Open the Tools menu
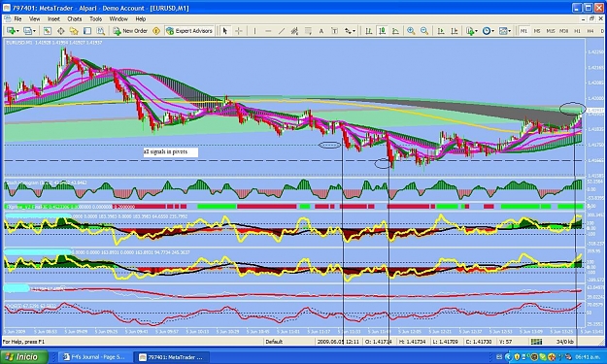607x364 pixels. click(95, 18)
